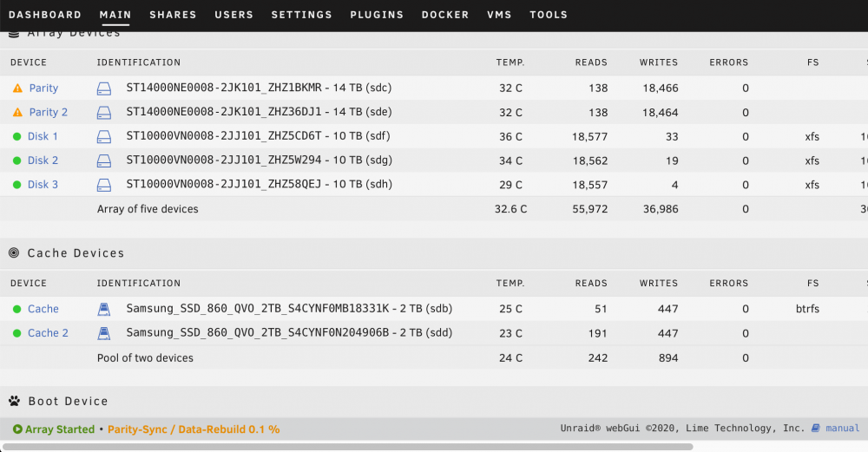Click ST10000VN0008-2JJ101_ZHZ5CD6T identification text
868x452 pixels.
pos(224,136)
